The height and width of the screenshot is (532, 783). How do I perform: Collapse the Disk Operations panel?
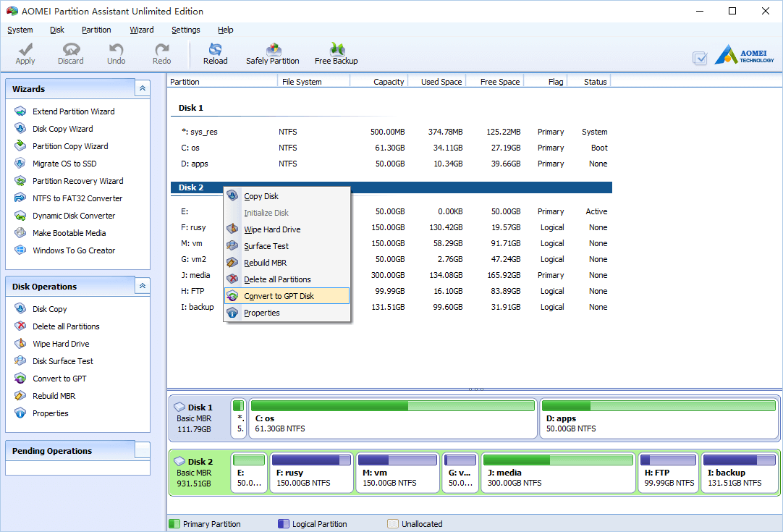click(x=142, y=286)
